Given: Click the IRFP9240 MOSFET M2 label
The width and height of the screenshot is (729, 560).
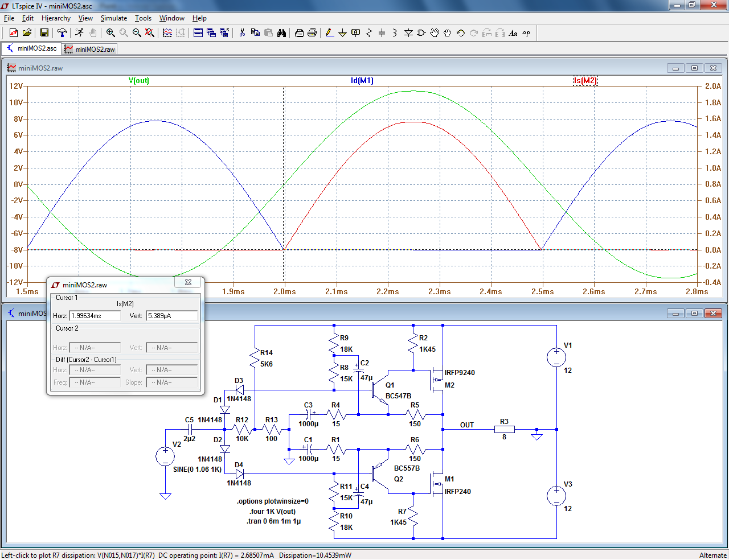Looking at the screenshot, I should (460, 373).
